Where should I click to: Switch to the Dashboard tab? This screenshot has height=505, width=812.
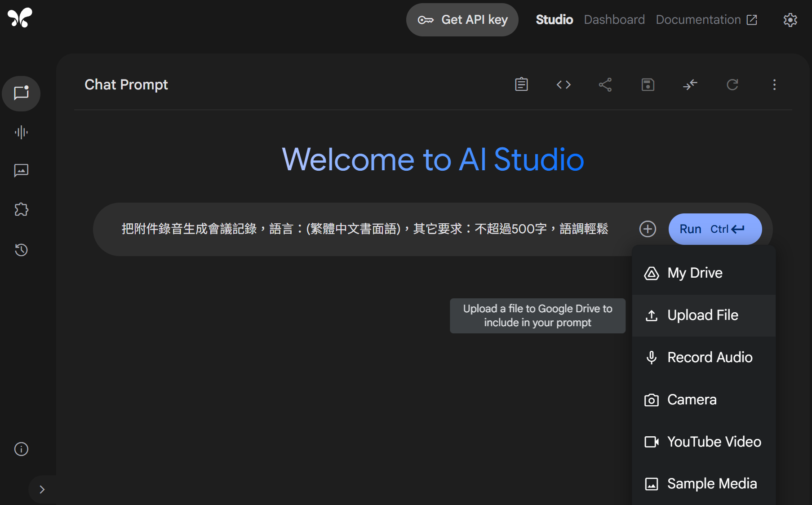pyautogui.click(x=614, y=20)
